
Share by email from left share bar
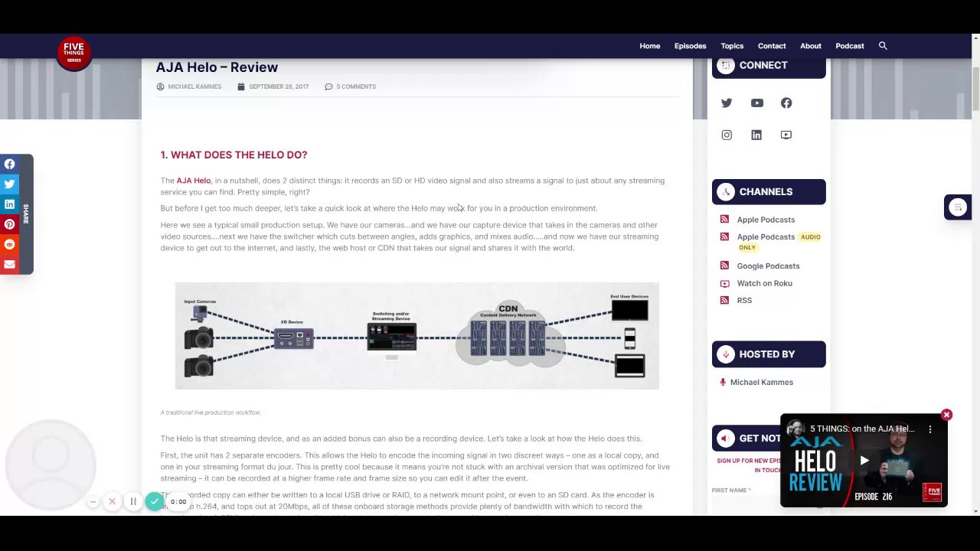(x=9, y=265)
